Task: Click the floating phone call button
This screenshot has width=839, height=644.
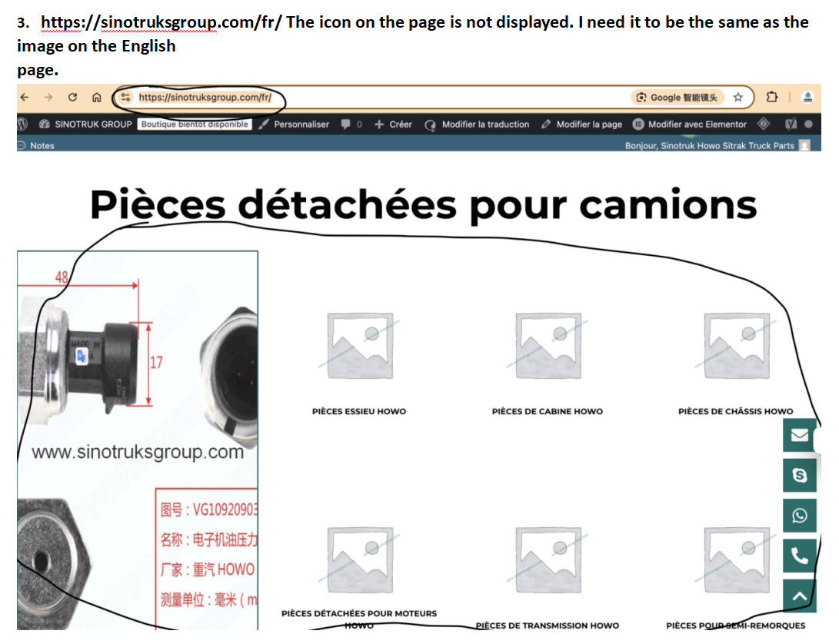Action: (800, 556)
